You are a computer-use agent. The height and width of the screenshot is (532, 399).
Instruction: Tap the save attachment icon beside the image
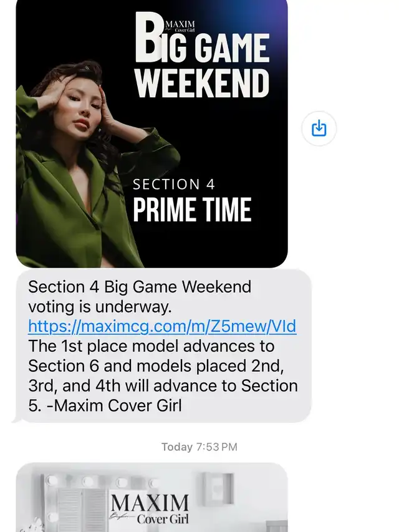pos(319,128)
